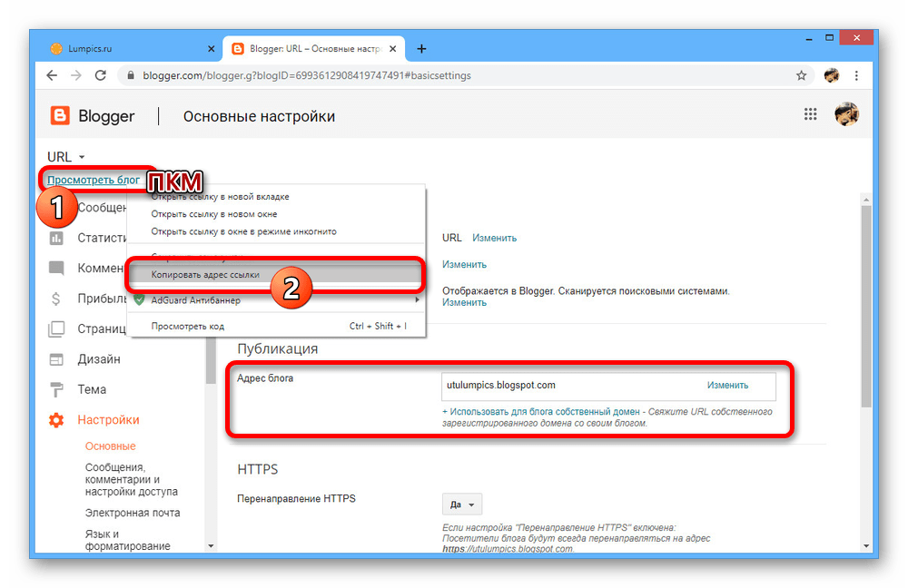Click the 'Просмотреть блог' link
Viewport: 908px width, 588px height.
click(94, 180)
